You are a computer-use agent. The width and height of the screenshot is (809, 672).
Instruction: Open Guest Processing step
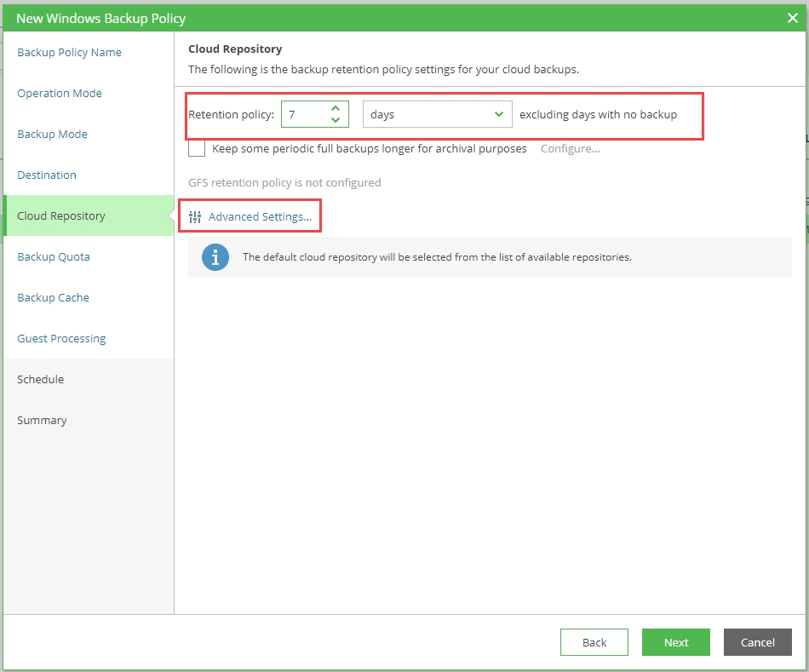tap(61, 339)
